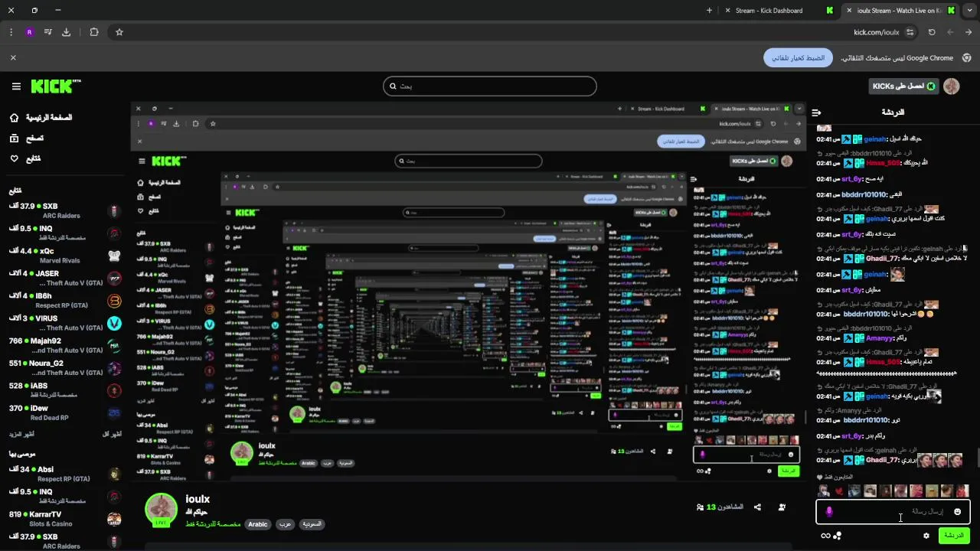Open متابع following heart in the main sidebar
980x551 pixels.
25,158
